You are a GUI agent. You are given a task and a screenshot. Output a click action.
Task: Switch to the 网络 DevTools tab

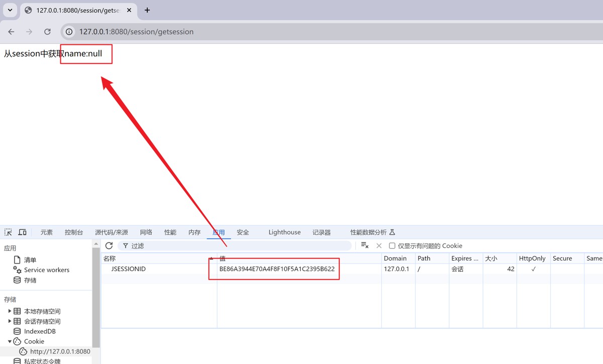click(146, 232)
